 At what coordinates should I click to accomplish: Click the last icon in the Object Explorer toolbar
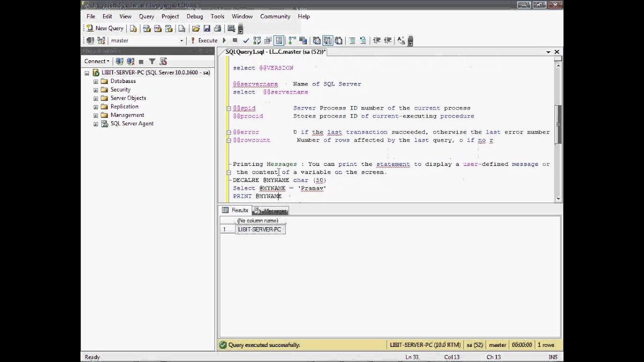coord(163,61)
